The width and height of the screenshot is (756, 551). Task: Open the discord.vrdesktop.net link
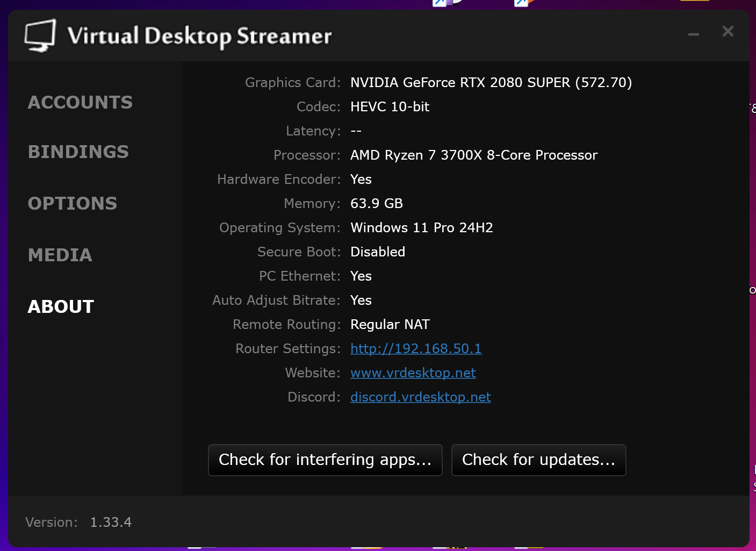[421, 397]
